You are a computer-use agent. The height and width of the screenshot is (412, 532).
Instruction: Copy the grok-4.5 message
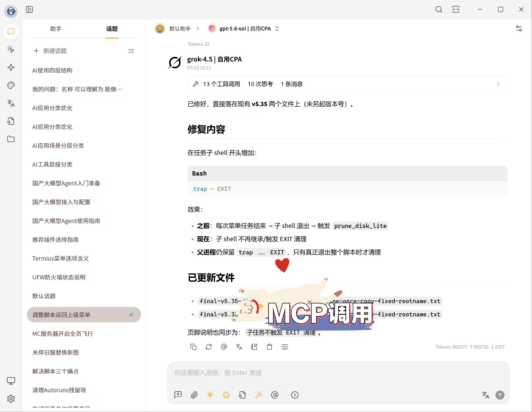click(193, 347)
